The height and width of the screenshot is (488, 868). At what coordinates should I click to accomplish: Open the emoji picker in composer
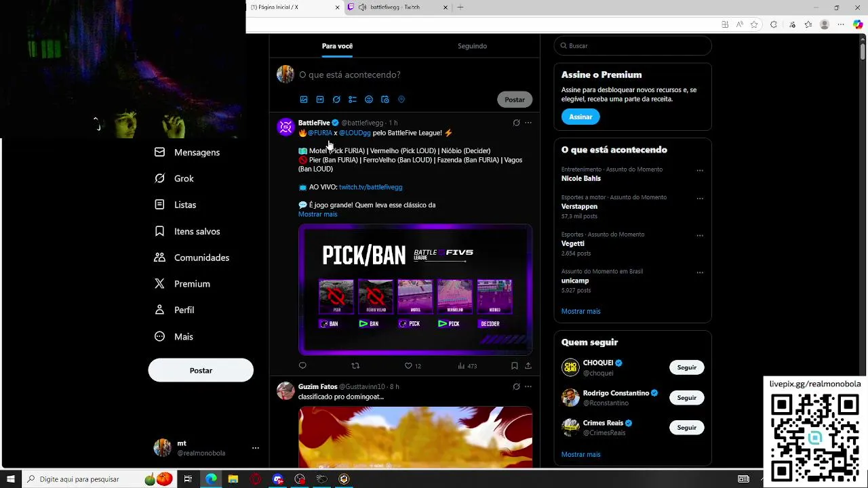tap(369, 100)
